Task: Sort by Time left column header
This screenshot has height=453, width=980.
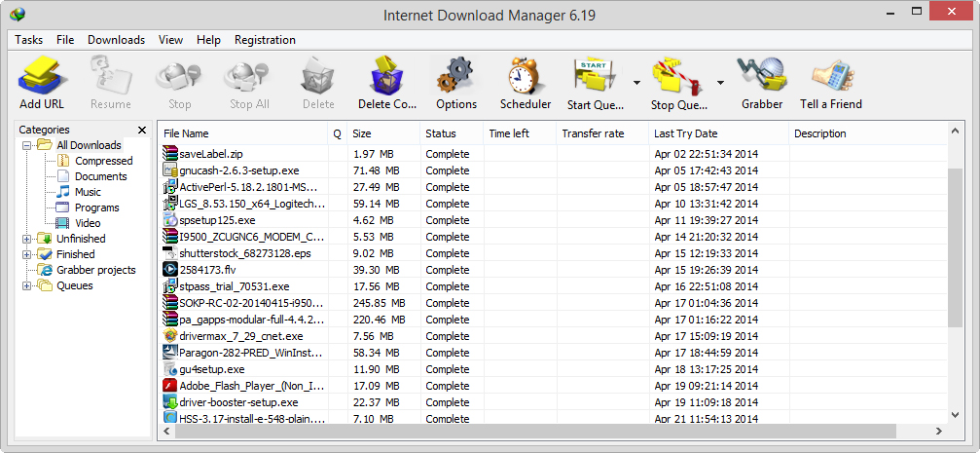Action: (520, 133)
